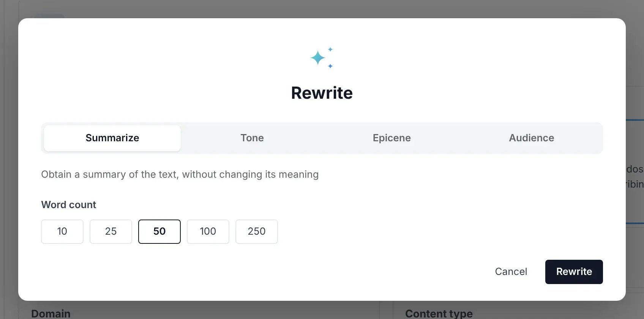Select the Epicene tab
644x319 pixels.
pyautogui.click(x=392, y=138)
